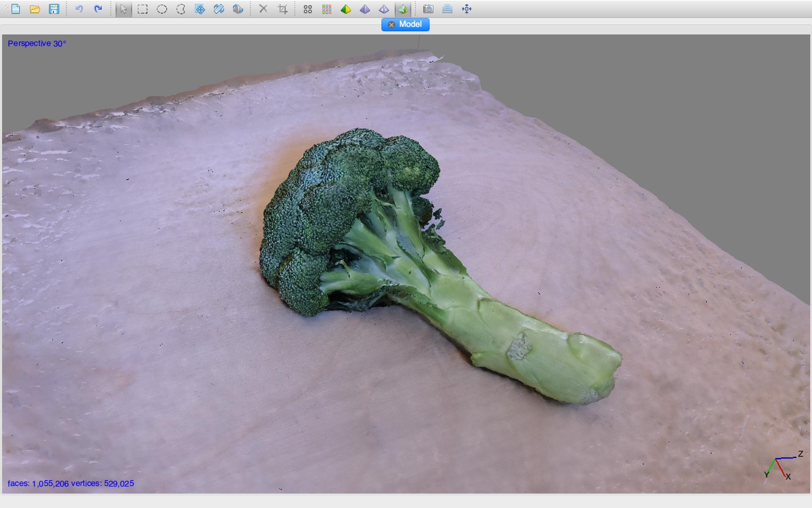Viewport: 812px width, 508px height.
Task: Show the dense point cloud view
Action: click(327, 9)
